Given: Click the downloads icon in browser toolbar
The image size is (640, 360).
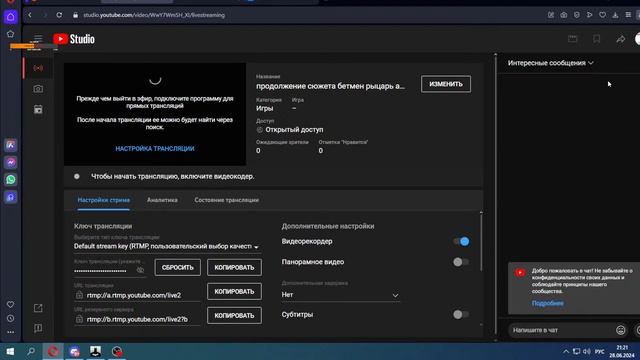Looking at the screenshot, I should point(615,15).
